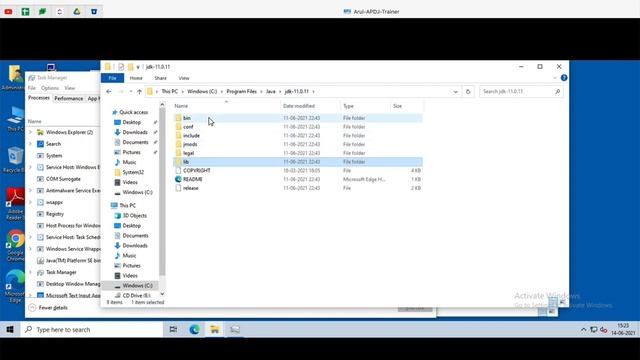
Task: Select System32 in navigation pane
Action: pos(133,172)
